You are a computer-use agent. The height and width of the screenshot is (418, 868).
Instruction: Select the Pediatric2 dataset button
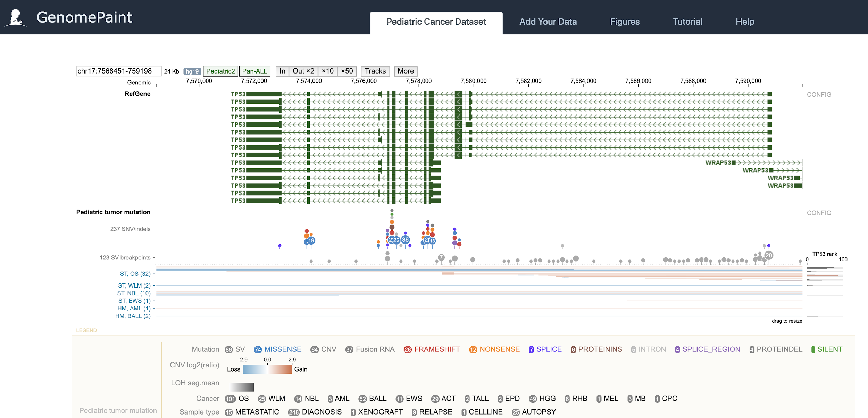point(220,71)
